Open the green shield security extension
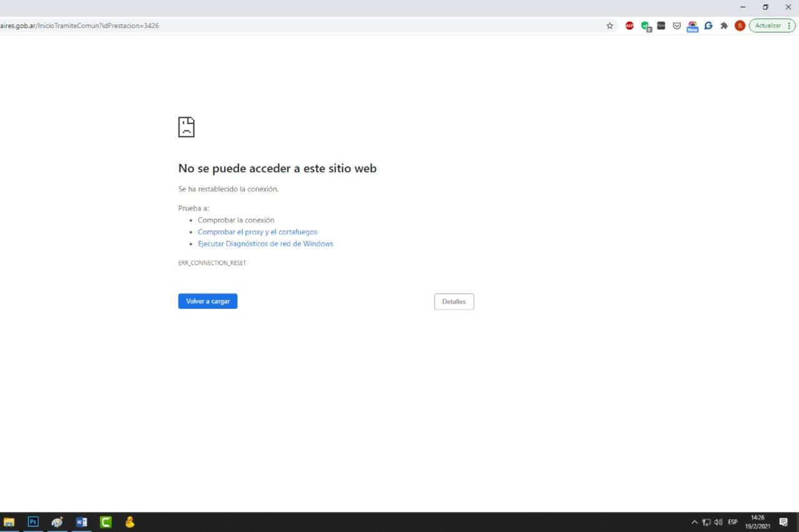 (645, 26)
